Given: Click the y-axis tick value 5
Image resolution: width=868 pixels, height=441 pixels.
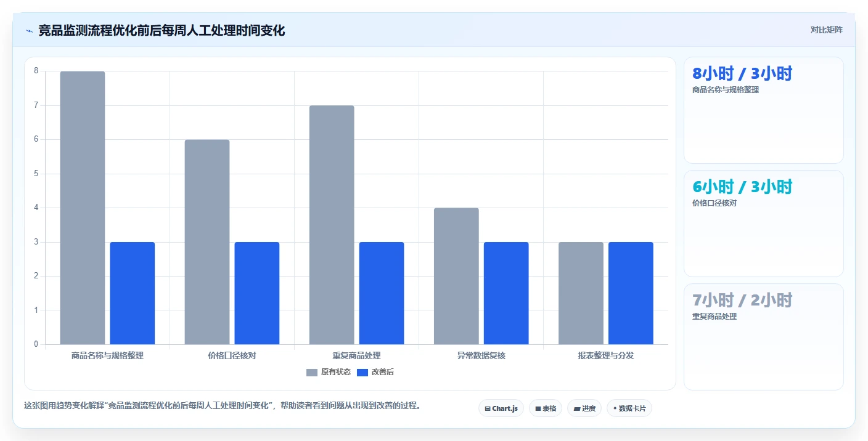Looking at the screenshot, I should (36, 174).
